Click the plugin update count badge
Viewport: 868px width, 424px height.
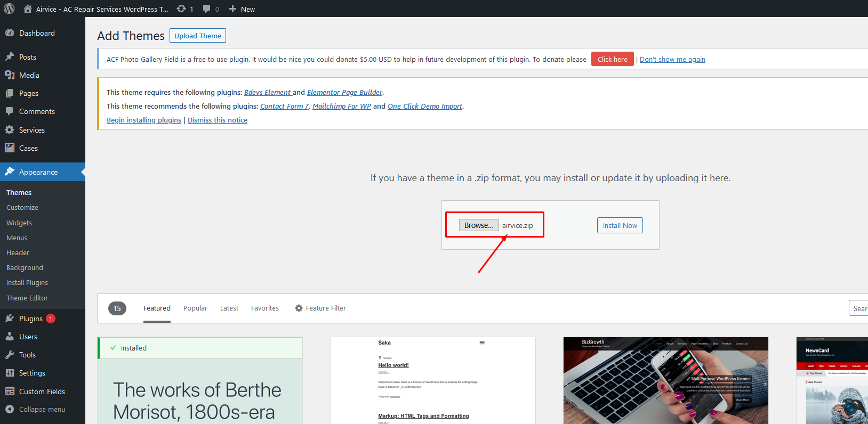tap(51, 319)
